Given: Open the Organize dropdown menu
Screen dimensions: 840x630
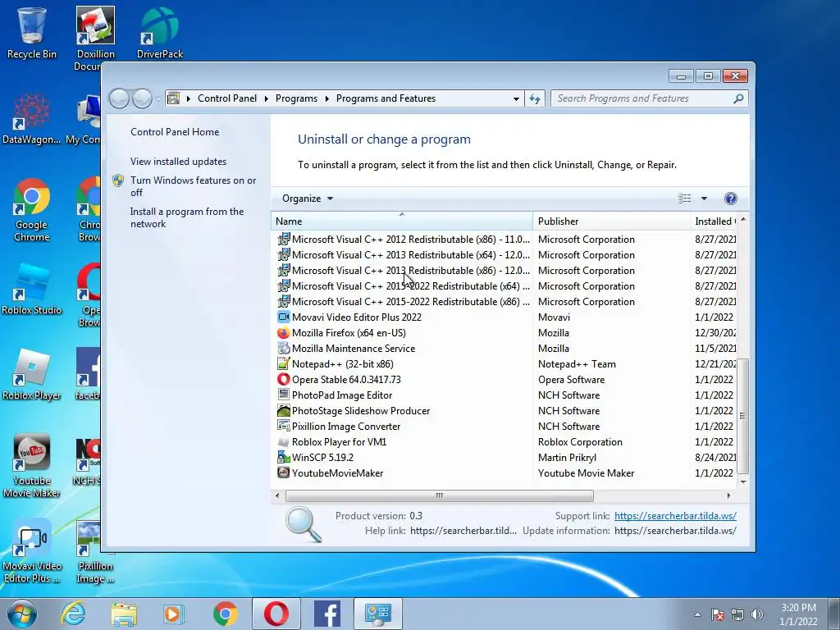Looking at the screenshot, I should [x=308, y=199].
